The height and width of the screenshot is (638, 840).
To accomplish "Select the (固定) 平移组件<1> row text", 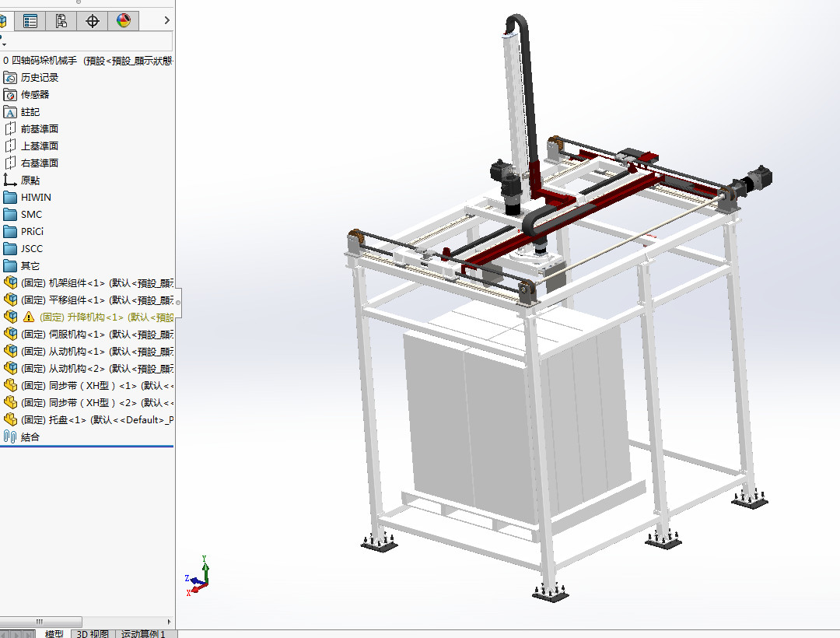I will 97,300.
